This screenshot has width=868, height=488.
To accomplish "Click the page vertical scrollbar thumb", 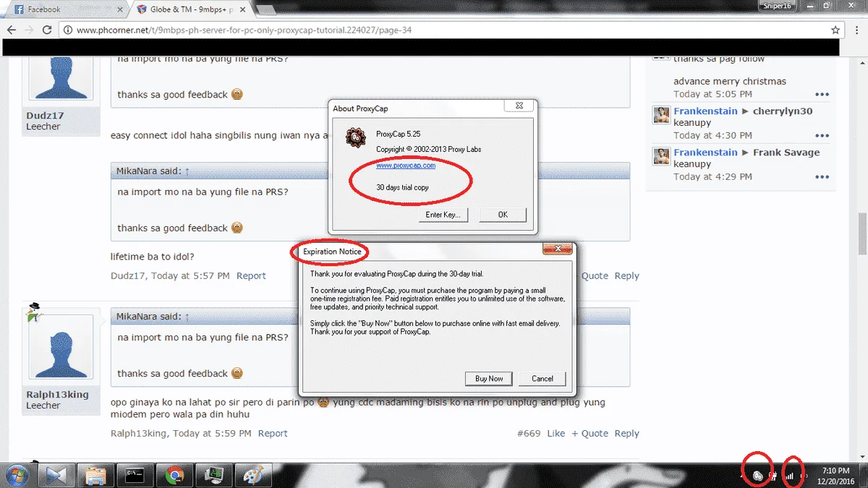I will [862, 234].
